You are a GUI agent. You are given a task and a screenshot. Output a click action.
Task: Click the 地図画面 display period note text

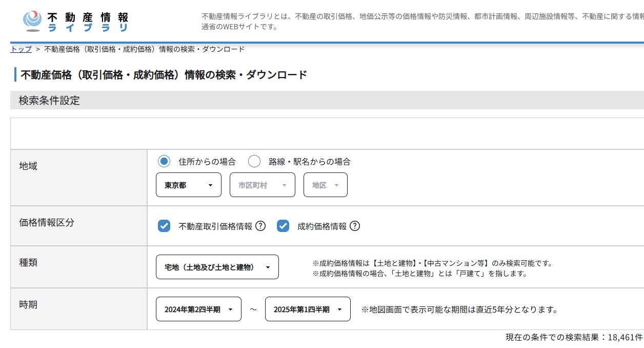point(459,310)
